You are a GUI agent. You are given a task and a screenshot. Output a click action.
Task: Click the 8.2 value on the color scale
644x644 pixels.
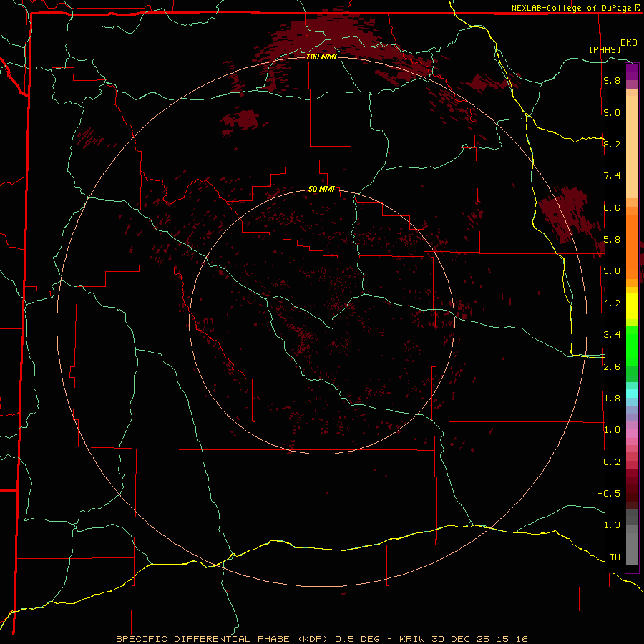(612, 144)
